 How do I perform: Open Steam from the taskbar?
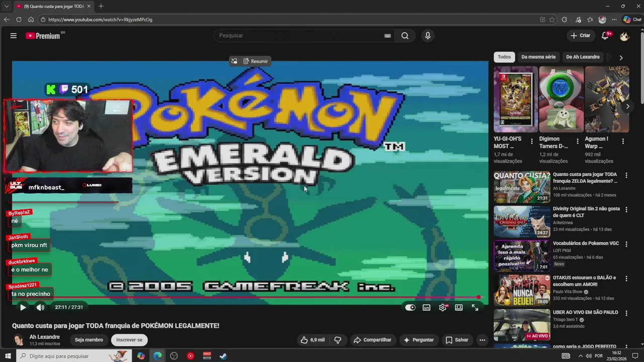click(x=223, y=356)
